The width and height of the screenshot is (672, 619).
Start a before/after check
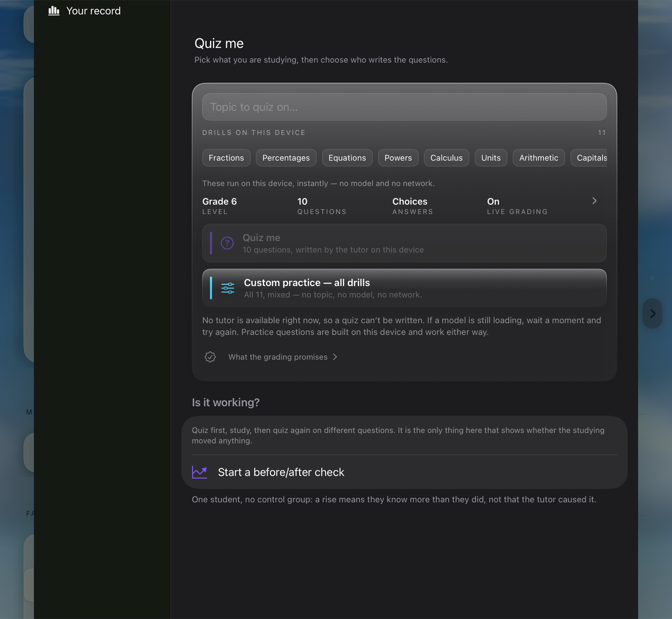click(x=404, y=472)
